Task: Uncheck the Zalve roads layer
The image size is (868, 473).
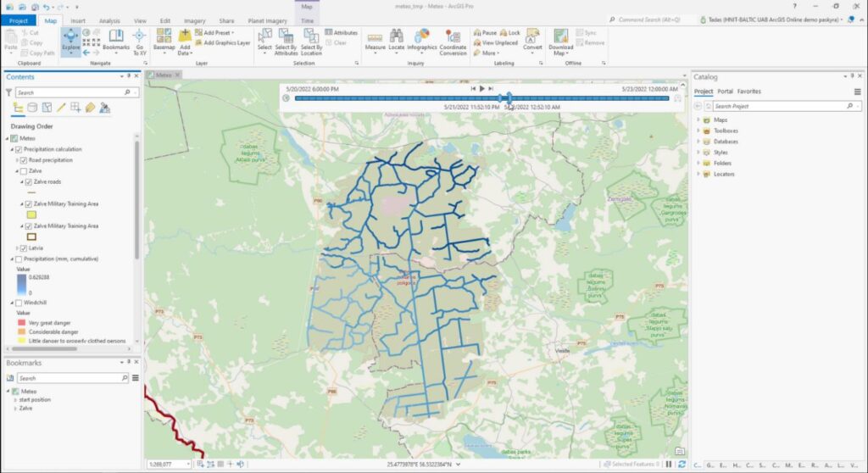Action: click(x=29, y=182)
